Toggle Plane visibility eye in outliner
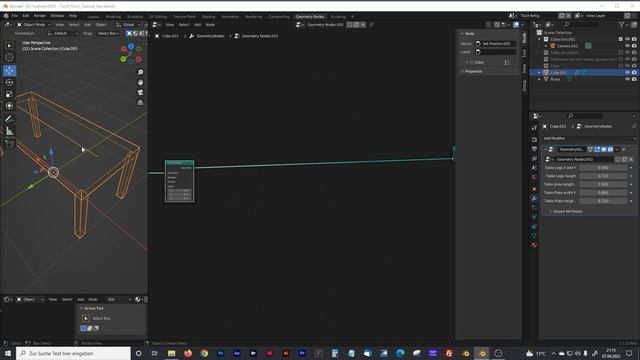Viewport: 640px width, 360px height. pos(627,79)
